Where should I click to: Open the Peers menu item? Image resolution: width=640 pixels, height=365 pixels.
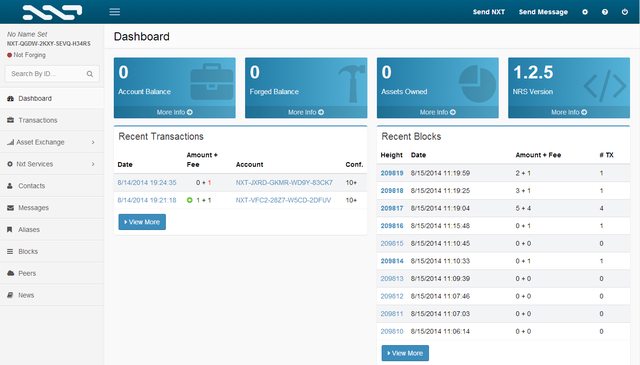pyautogui.click(x=52, y=273)
